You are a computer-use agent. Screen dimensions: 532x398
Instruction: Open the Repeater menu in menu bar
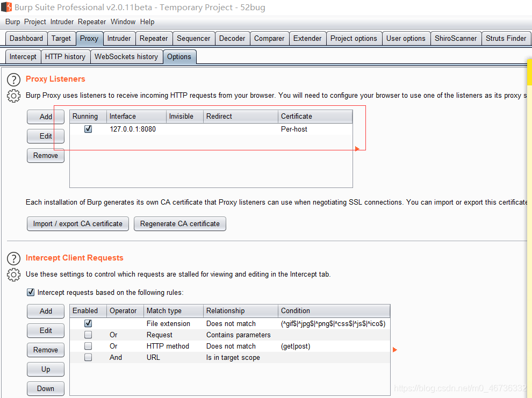[91, 21]
